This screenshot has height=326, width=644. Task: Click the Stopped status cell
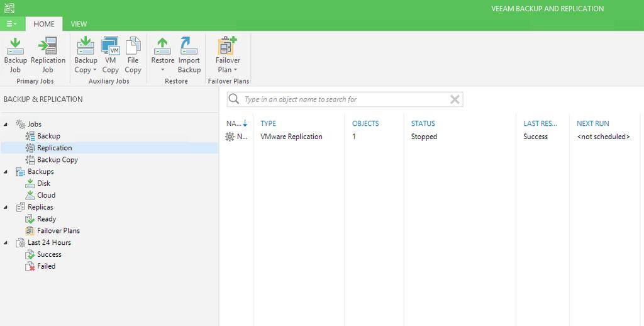[424, 137]
